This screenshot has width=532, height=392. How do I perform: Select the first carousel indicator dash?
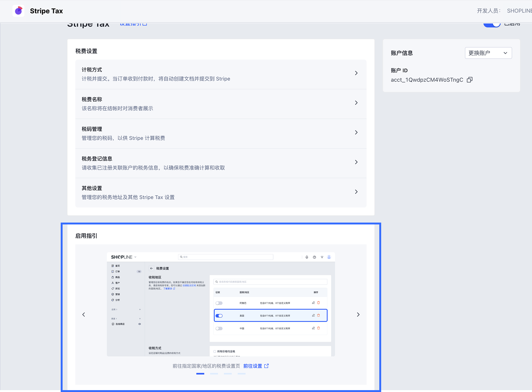200,374
